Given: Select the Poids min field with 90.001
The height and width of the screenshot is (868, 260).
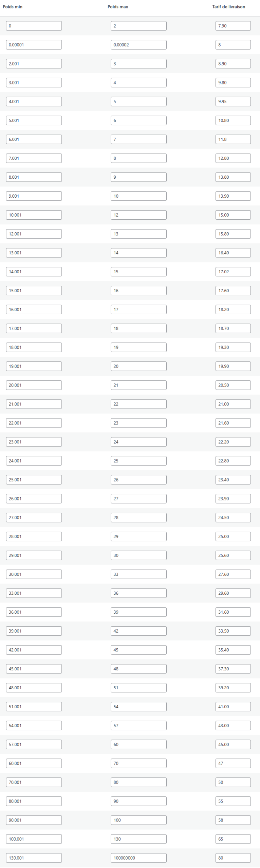Looking at the screenshot, I should click(34, 820).
